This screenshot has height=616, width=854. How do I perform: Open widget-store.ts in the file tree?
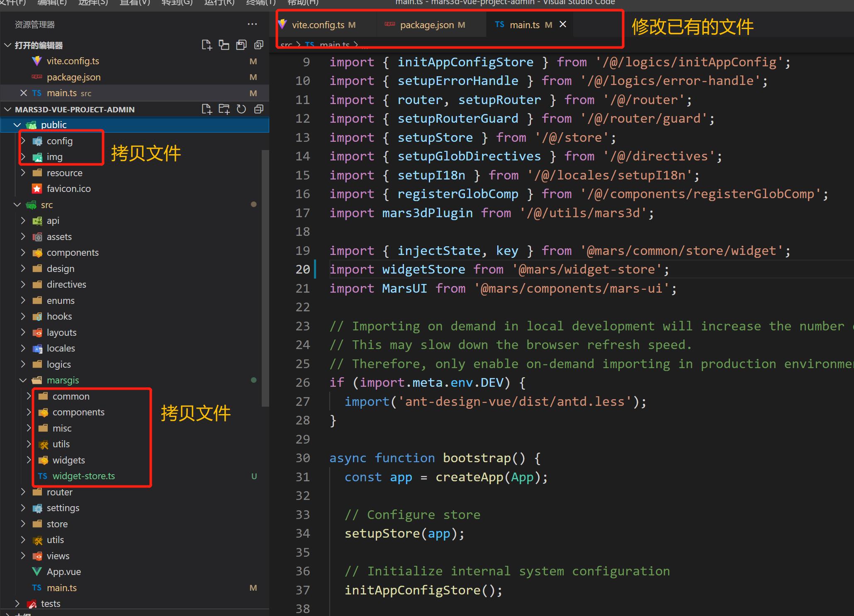[83, 476]
